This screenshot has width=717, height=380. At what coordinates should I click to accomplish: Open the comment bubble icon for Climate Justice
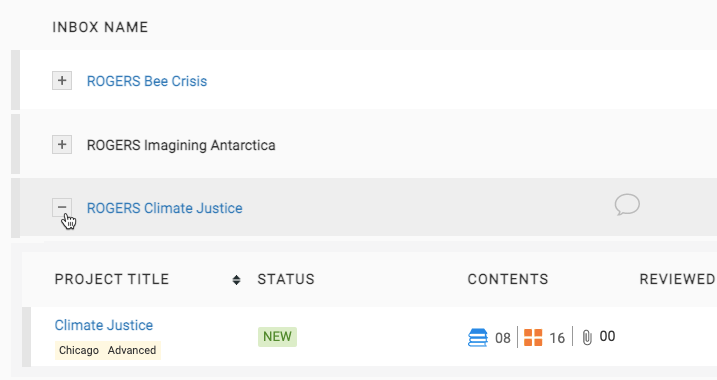(x=627, y=204)
